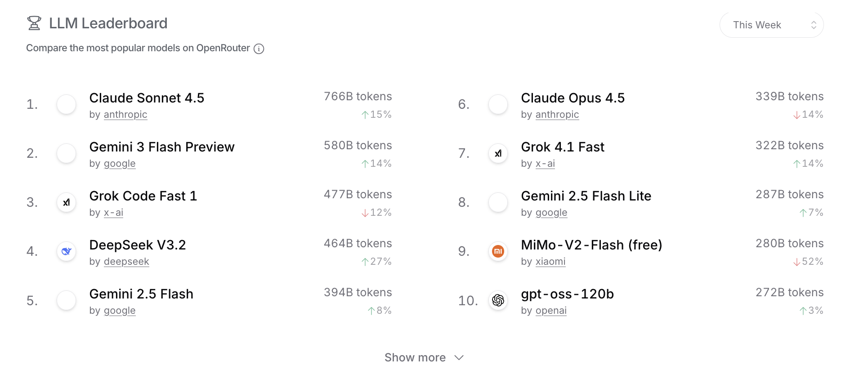Screen dimensions: 868x383
Task: Visit the openai provider link
Action: pyautogui.click(x=551, y=311)
